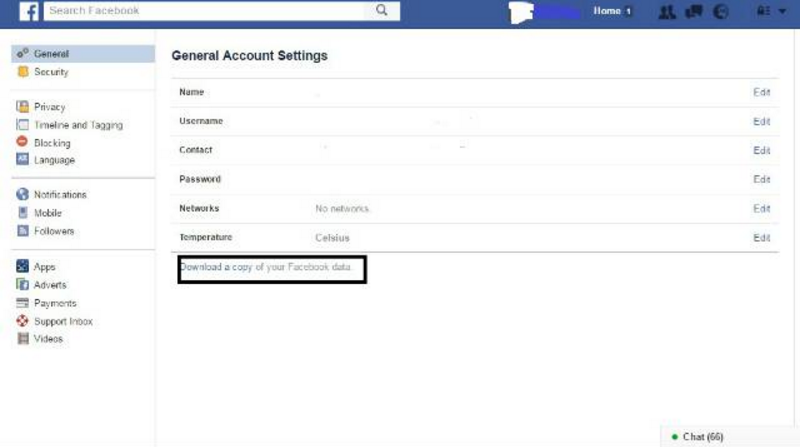Open Notifications settings

coord(60,194)
